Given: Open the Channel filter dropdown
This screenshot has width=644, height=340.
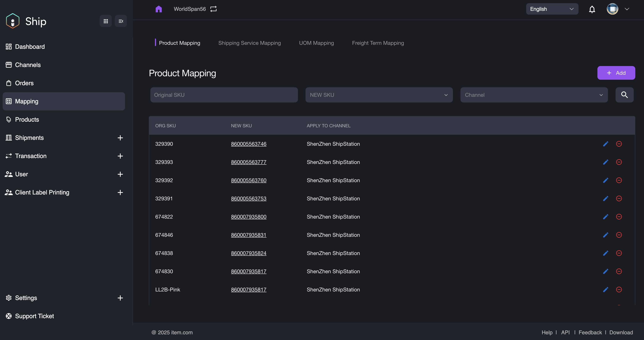Looking at the screenshot, I should [x=534, y=95].
